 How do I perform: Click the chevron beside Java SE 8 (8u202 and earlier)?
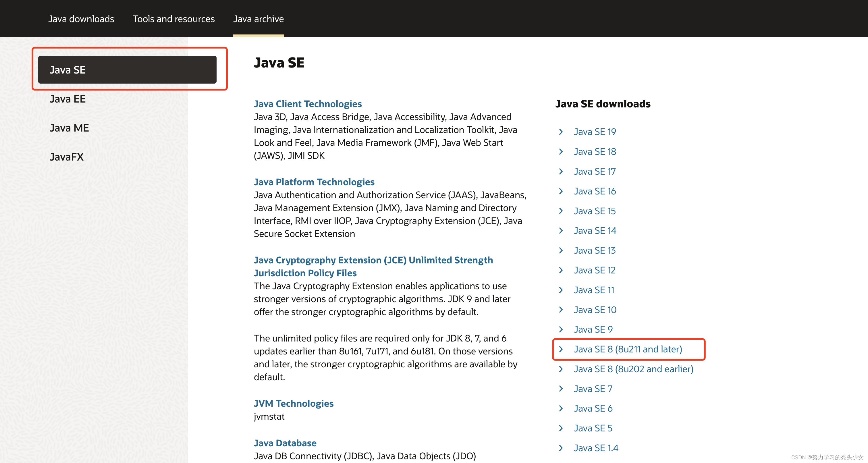(x=561, y=369)
